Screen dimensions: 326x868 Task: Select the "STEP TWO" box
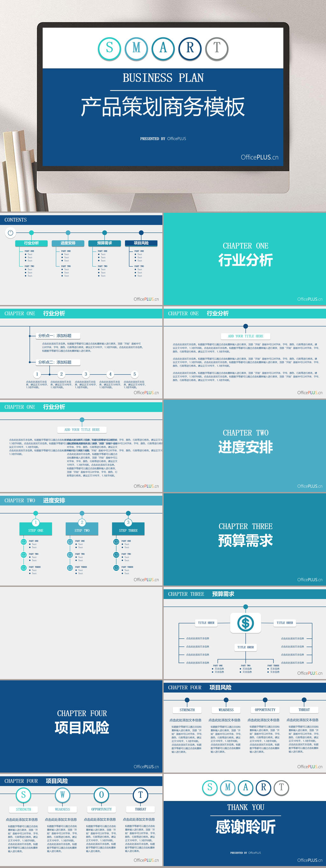[82, 529]
